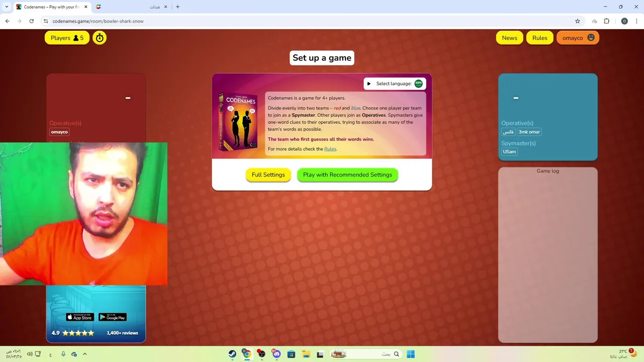Image resolution: width=644 pixels, height=362 pixels.
Task: Click Play with Recommended Settings
Action: [x=348, y=174]
